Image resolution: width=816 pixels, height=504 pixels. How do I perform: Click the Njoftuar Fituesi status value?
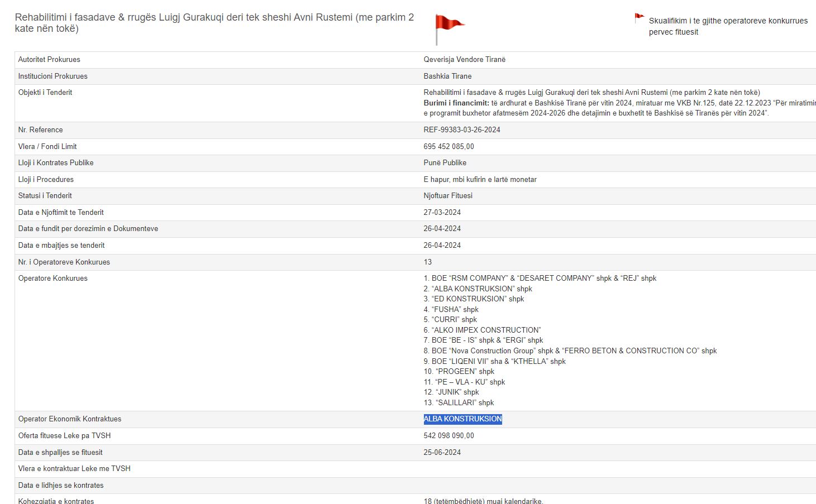(448, 196)
